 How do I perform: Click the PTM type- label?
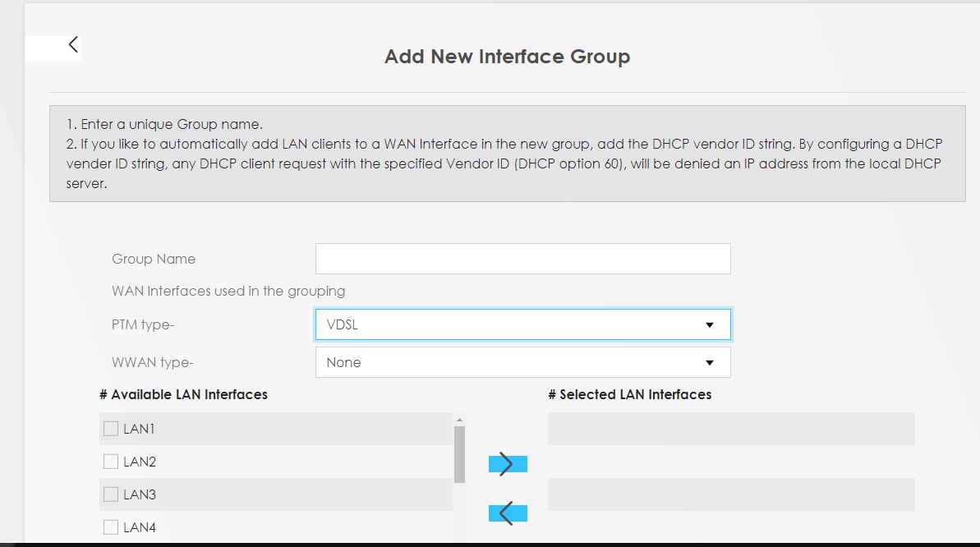click(x=143, y=324)
